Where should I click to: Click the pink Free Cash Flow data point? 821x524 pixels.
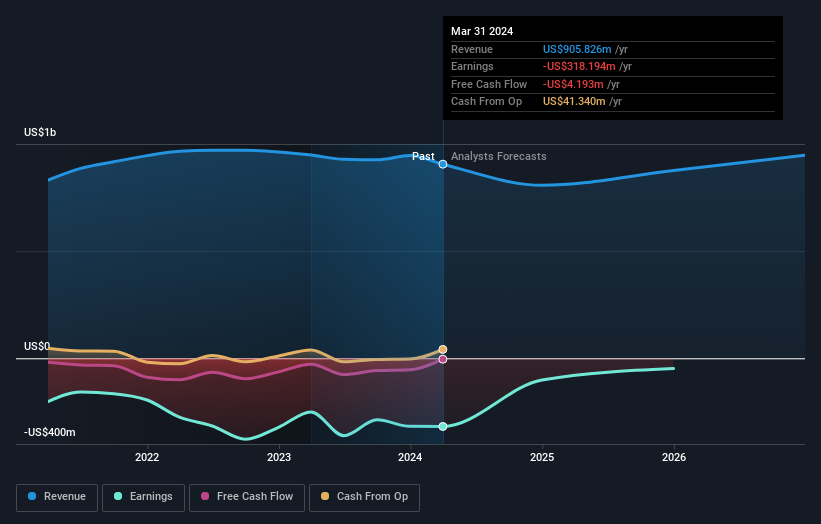443,359
